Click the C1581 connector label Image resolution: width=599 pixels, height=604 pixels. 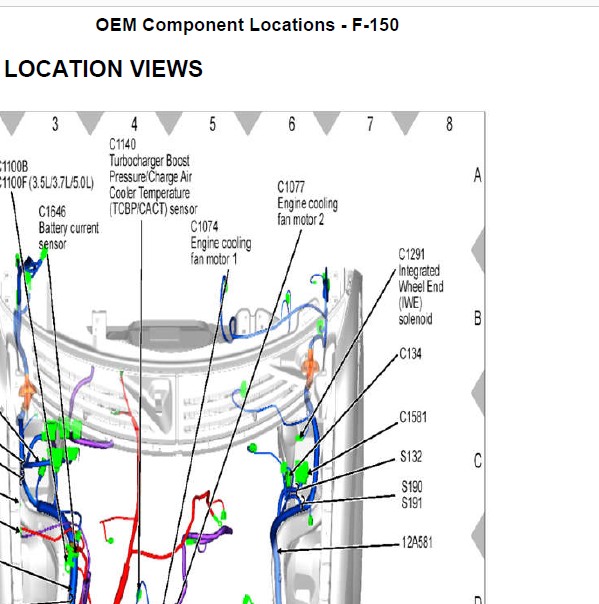pos(413,417)
